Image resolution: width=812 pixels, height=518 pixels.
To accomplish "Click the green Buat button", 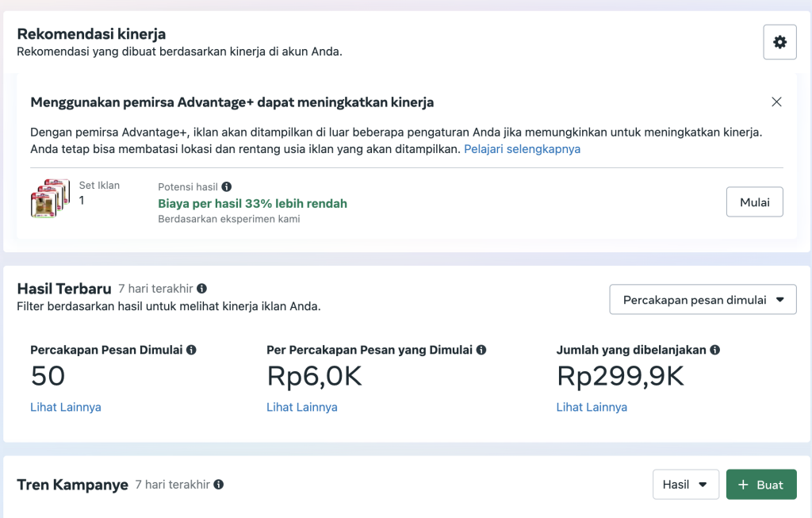I will [760, 485].
